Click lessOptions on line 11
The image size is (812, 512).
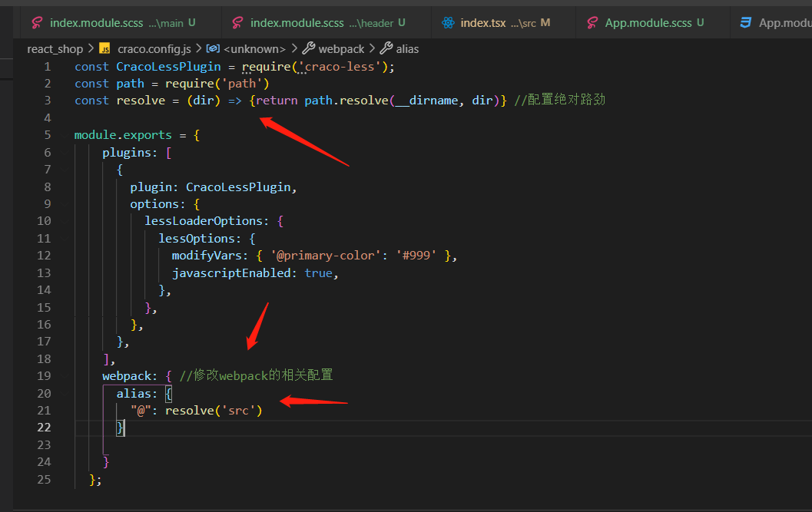(x=196, y=239)
